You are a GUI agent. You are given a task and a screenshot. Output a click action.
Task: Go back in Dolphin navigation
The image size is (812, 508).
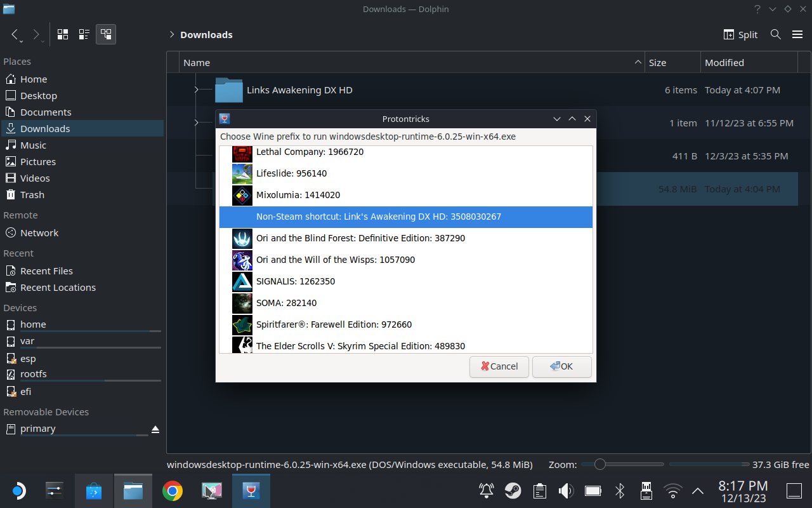pyautogui.click(x=15, y=34)
